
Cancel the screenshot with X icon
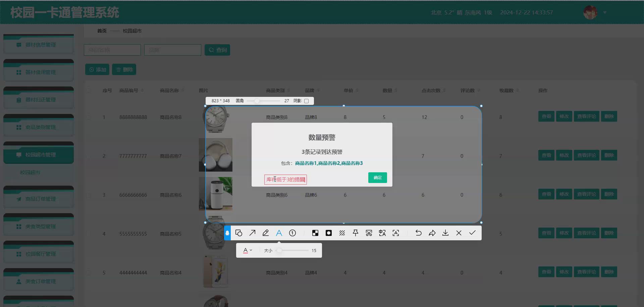[x=459, y=233]
